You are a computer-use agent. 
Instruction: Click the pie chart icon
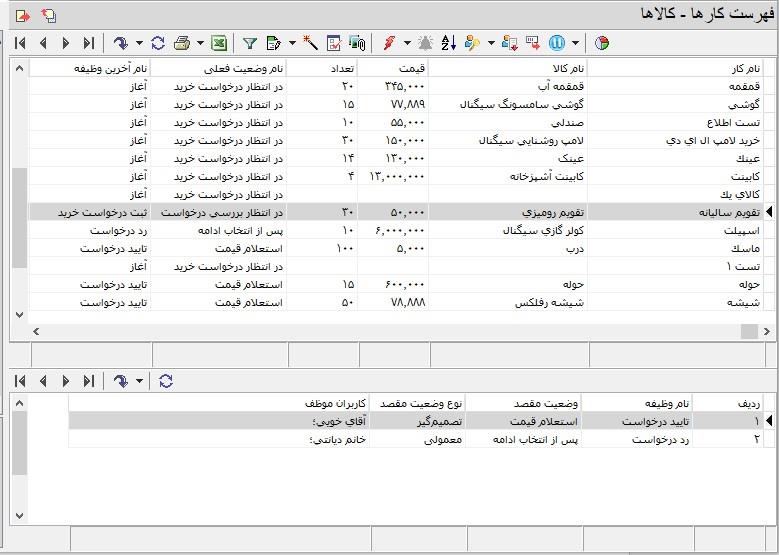602,43
